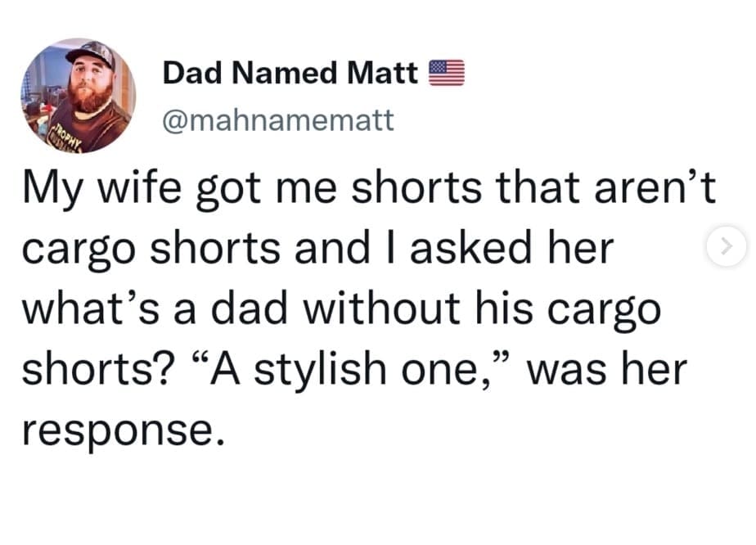Open the Dad Named Matt display name

coord(291,74)
